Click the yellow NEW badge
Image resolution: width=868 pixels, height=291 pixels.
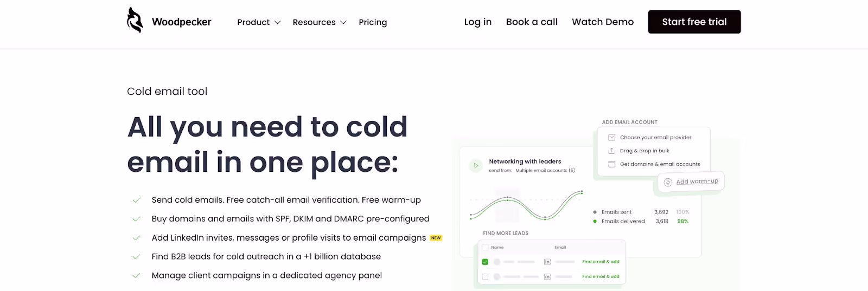(x=436, y=238)
